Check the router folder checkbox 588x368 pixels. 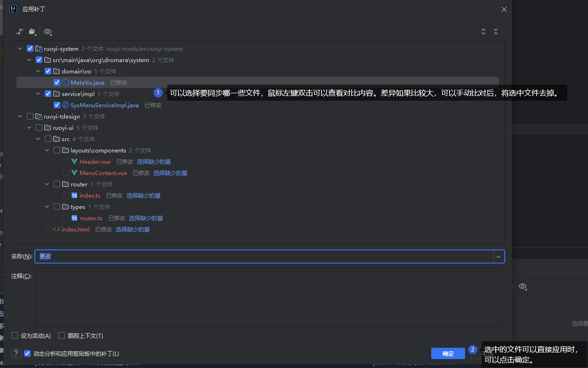click(x=57, y=184)
